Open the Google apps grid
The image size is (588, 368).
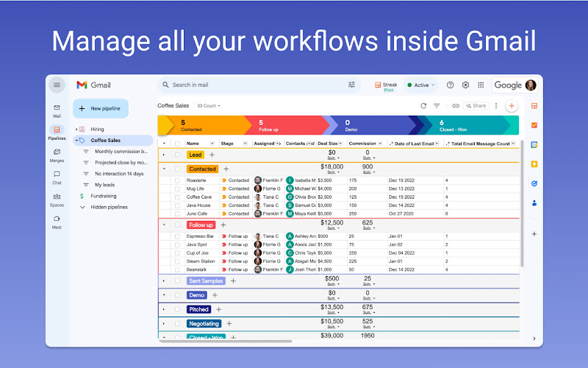tap(481, 85)
